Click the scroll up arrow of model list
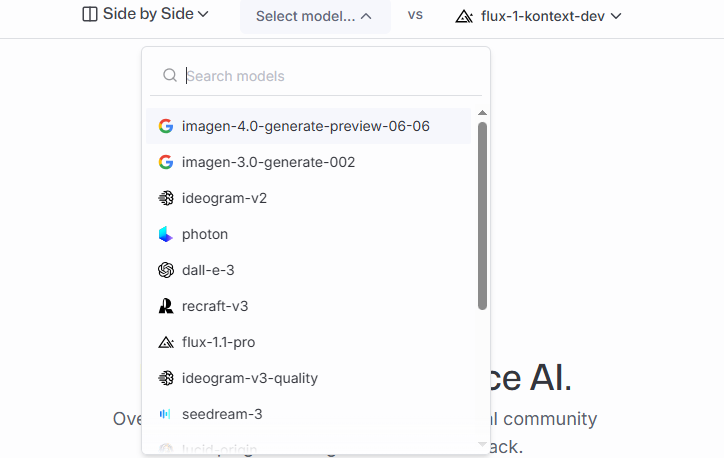Screen dimensions: 724x458 pos(483,113)
